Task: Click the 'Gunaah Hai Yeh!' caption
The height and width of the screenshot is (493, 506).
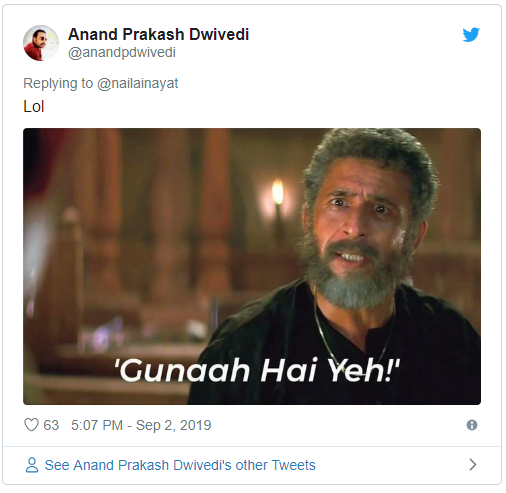Action: [x=257, y=371]
